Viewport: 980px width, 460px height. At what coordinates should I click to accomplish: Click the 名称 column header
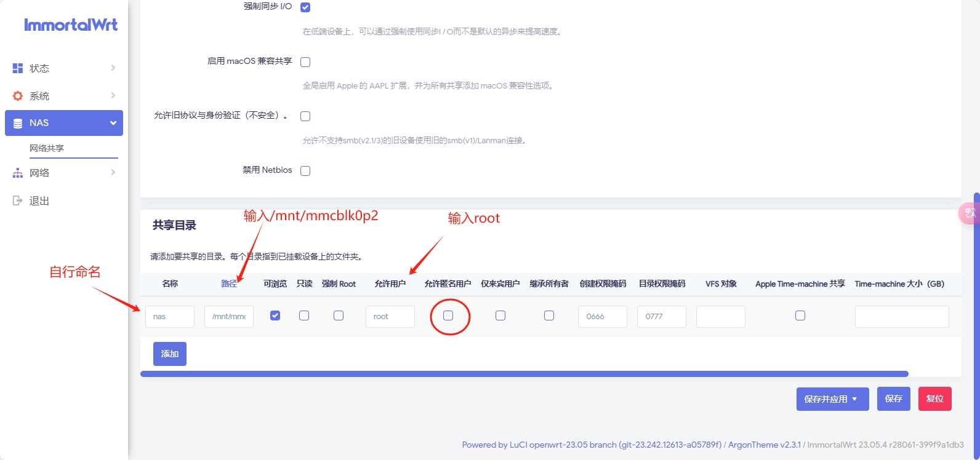170,284
